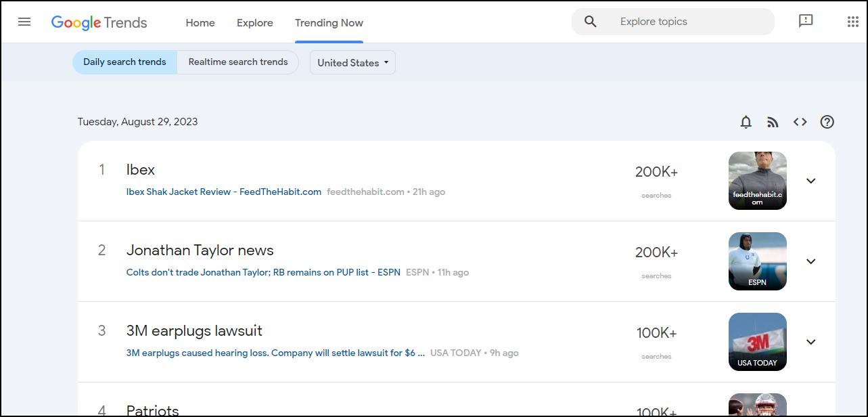
Task: Expand the Jonathan Taylor news row
Action: click(x=811, y=261)
